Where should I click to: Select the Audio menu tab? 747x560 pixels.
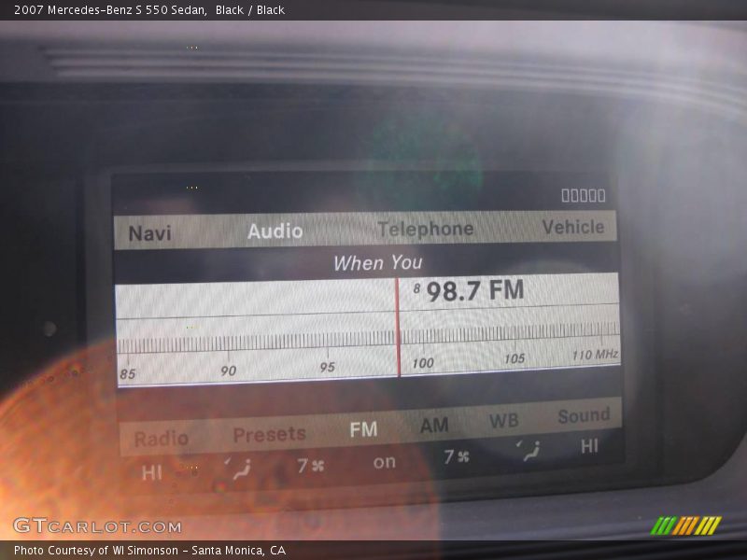click(x=275, y=231)
